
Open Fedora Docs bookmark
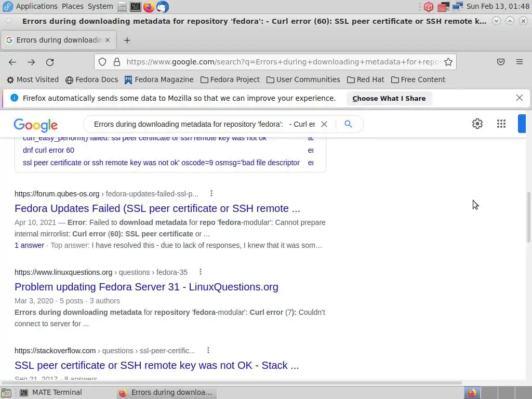[x=91, y=79]
